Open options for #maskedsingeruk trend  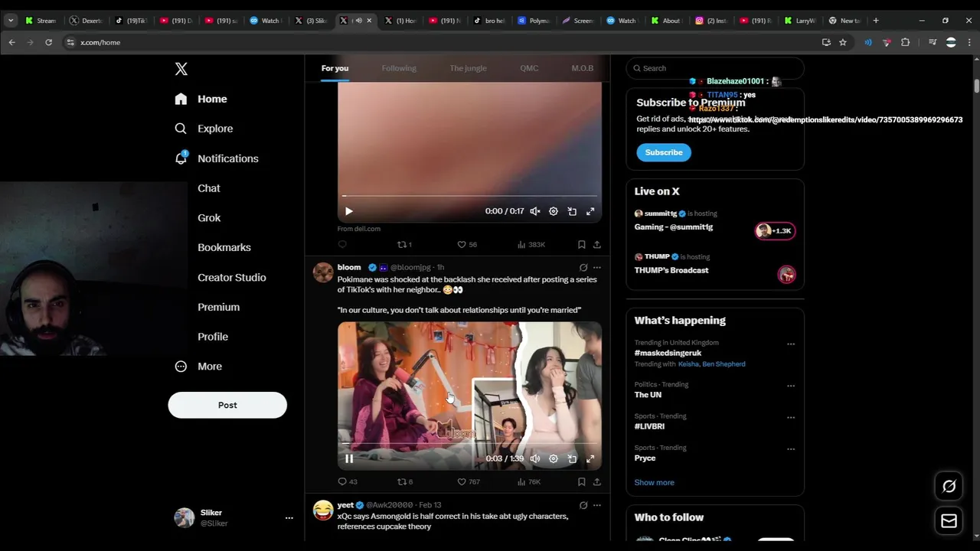[791, 344]
